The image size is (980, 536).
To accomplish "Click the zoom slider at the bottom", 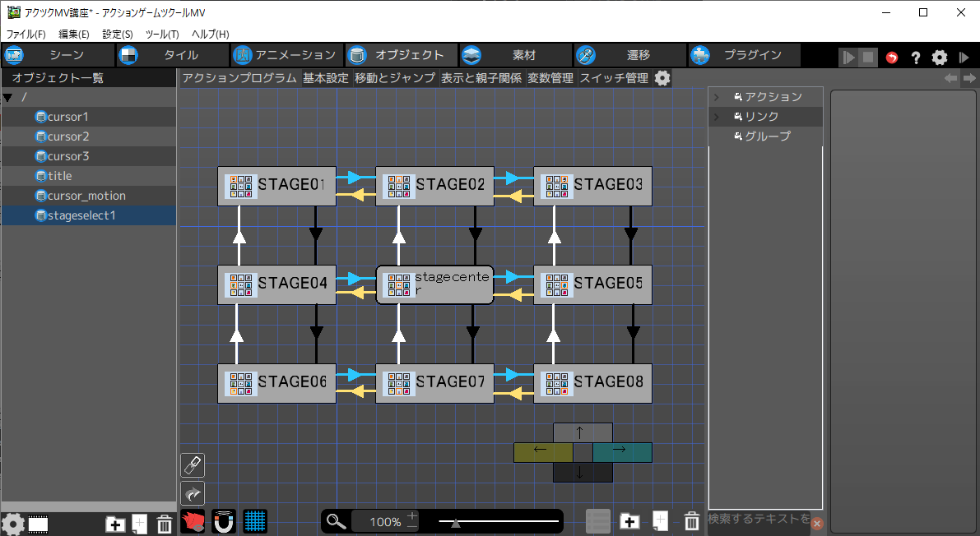I will coord(499,521).
